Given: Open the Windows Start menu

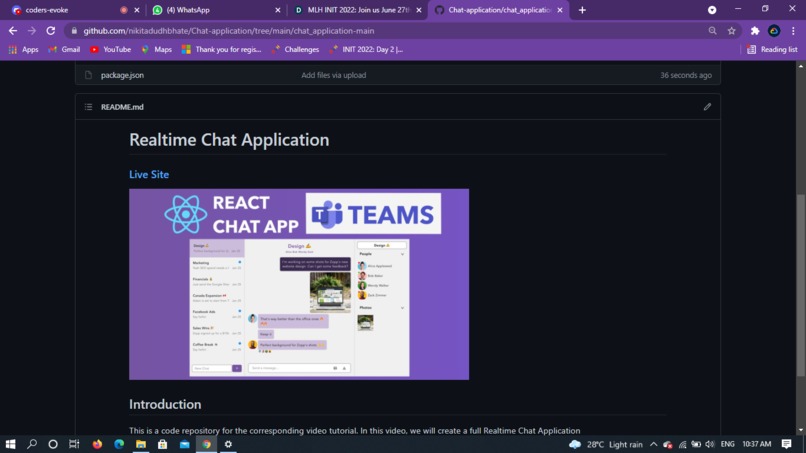Looking at the screenshot, I should [10, 444].
